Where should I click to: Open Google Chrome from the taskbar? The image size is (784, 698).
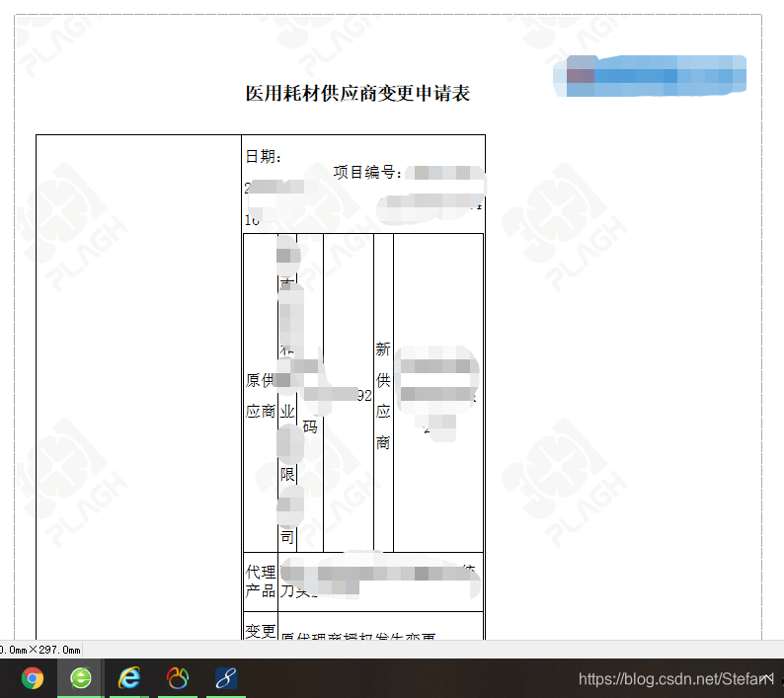[33, 678]
